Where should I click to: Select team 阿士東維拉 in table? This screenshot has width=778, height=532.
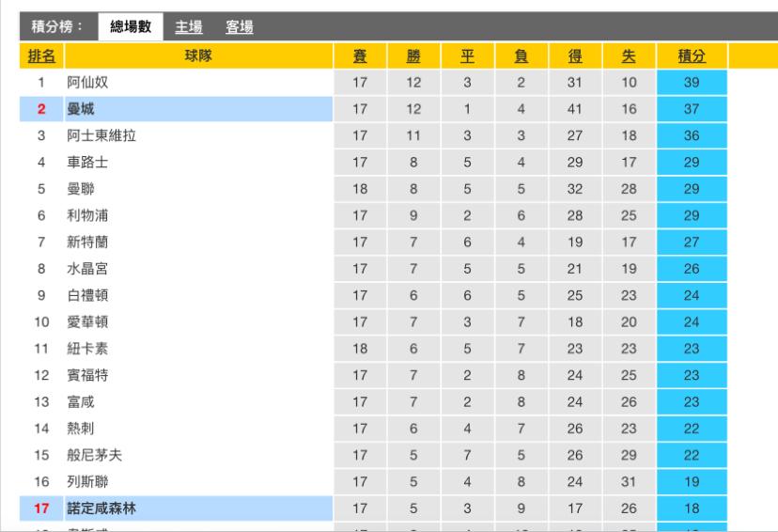click(x=101, y=136)
